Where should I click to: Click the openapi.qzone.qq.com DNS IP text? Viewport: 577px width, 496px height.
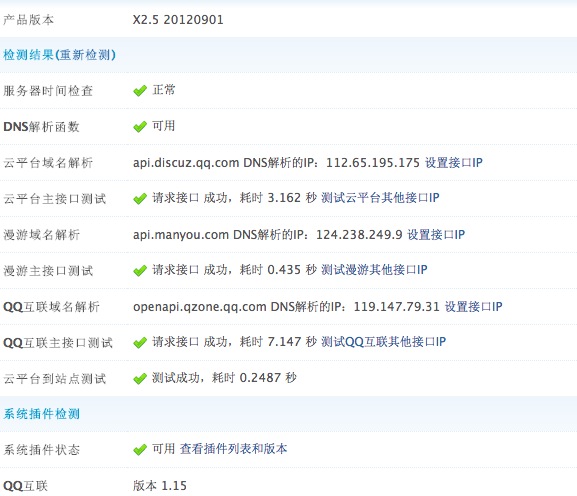pos(286,307)
